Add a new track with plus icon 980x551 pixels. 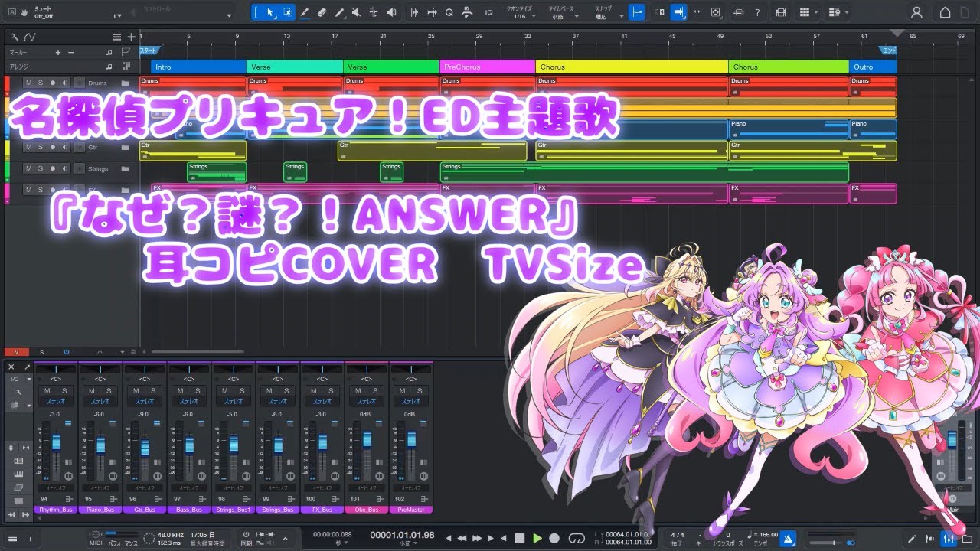[x=132, y=36]
